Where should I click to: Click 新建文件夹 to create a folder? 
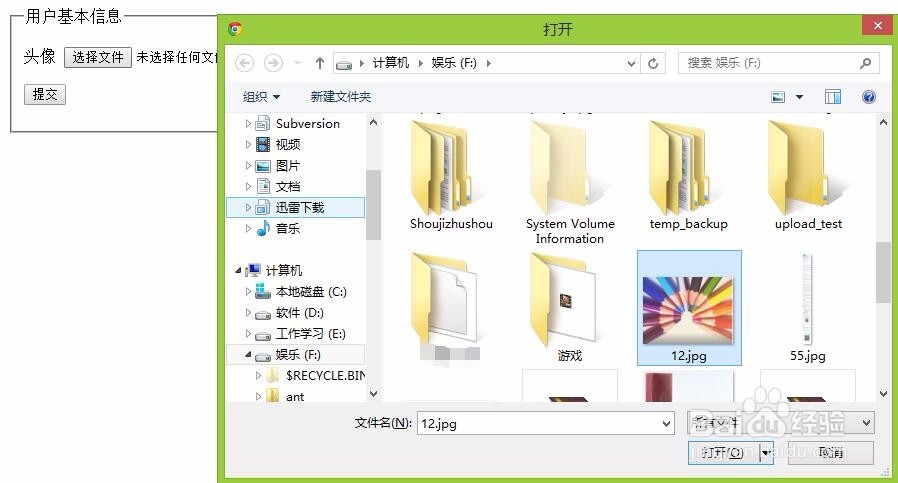tap(341, 97)
